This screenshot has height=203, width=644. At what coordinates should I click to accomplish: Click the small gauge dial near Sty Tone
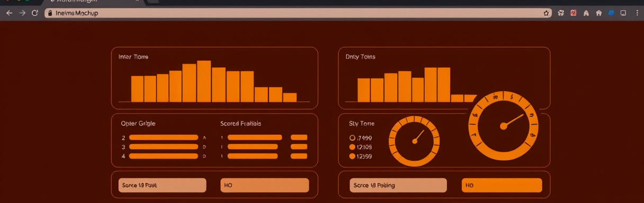[414, 141]
